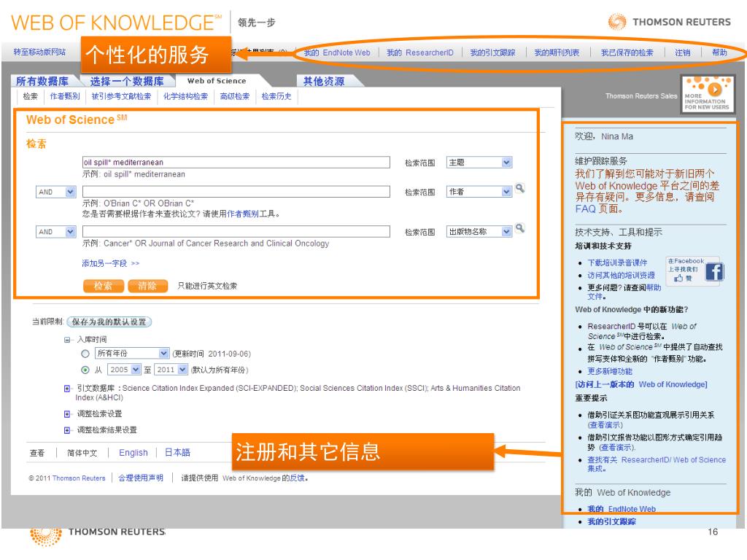This screenshot has width=747, height=560.
Task: Click the author search lookup magnifier icon
Action: click(x=520, y=189)
